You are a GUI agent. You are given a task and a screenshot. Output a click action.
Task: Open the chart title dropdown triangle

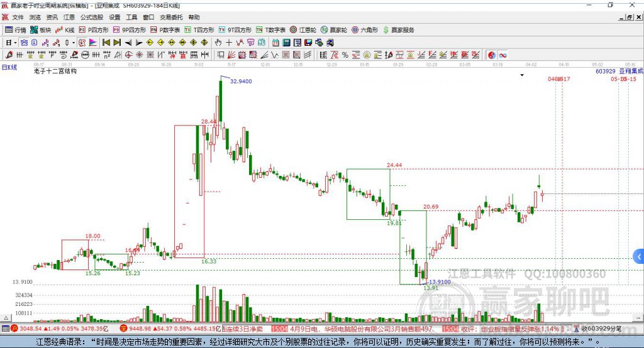(522, 75)
